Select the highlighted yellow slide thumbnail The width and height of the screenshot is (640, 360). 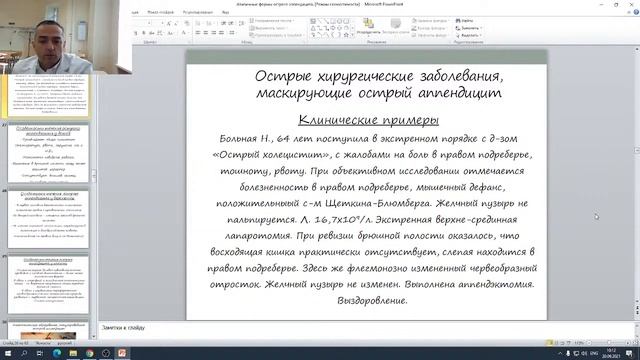click(x=48, y=95)
